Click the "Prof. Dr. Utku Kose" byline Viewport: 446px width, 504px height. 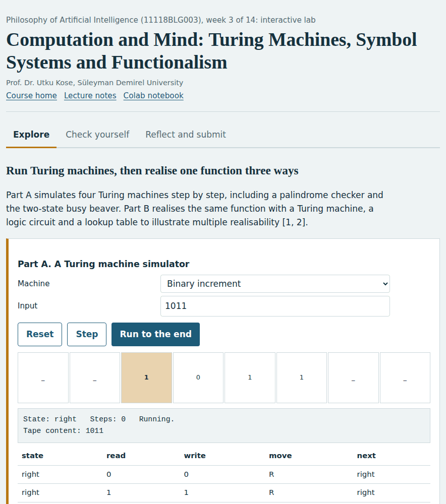pyautogui.click(x=95, y=83)
